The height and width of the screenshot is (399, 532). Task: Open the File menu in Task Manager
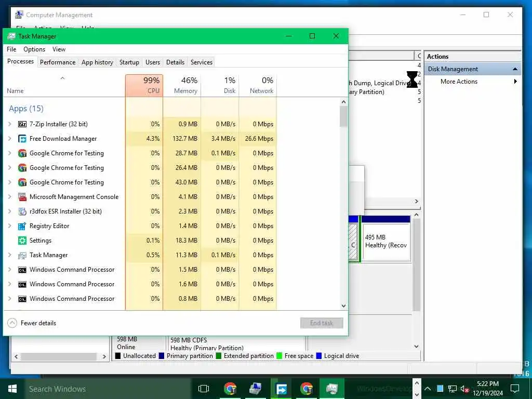[x=11, y=49]
